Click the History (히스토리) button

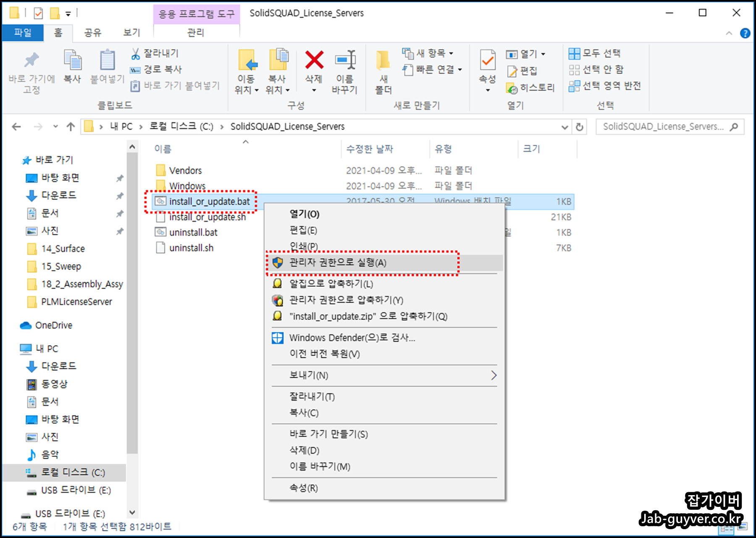530,88
